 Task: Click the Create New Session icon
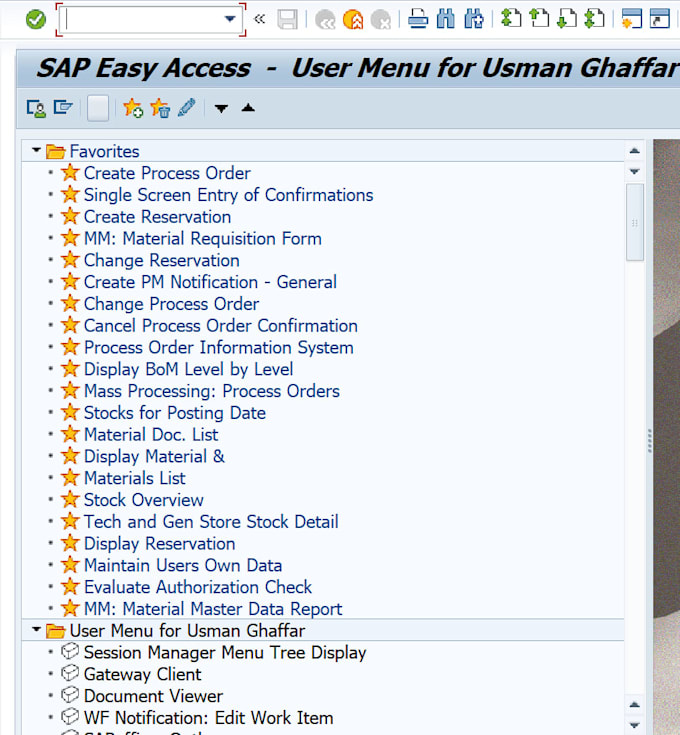631,18
